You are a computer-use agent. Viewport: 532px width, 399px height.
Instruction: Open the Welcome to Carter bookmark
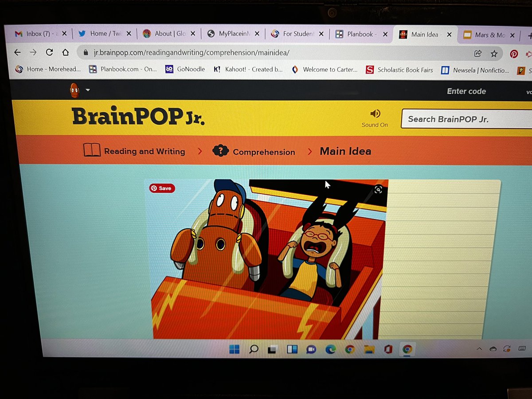pos(325,70)
